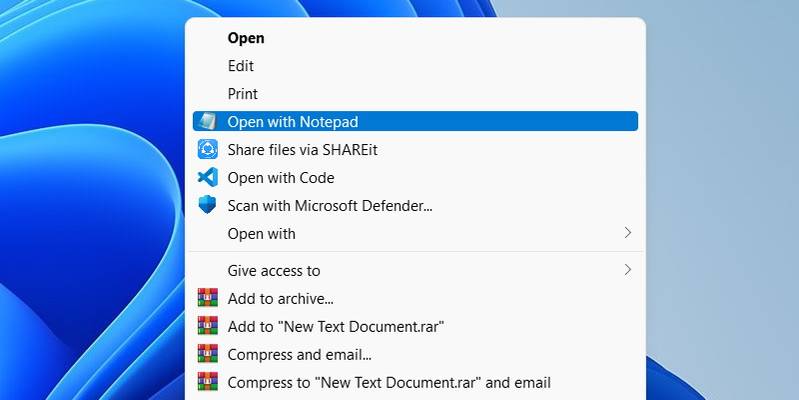Click the Microsoft Defender shield icon
The image size is (799, 400).
coord(207,205)
